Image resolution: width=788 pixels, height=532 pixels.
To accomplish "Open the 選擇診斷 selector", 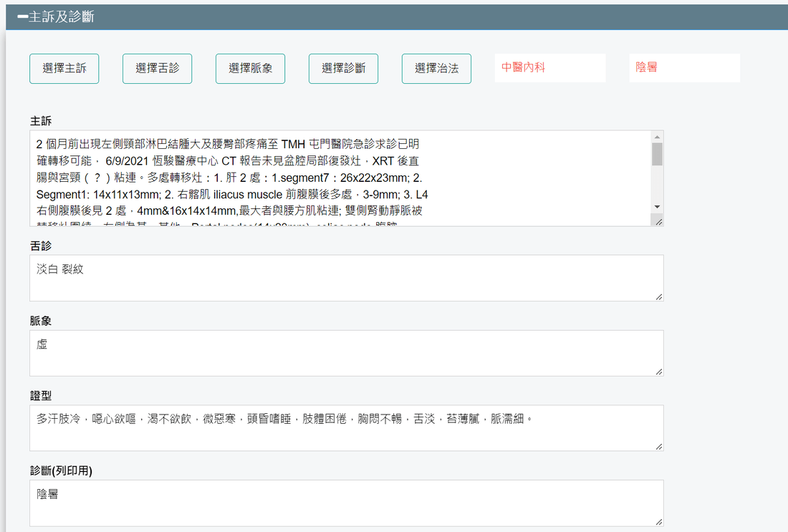I will [344, 69].
